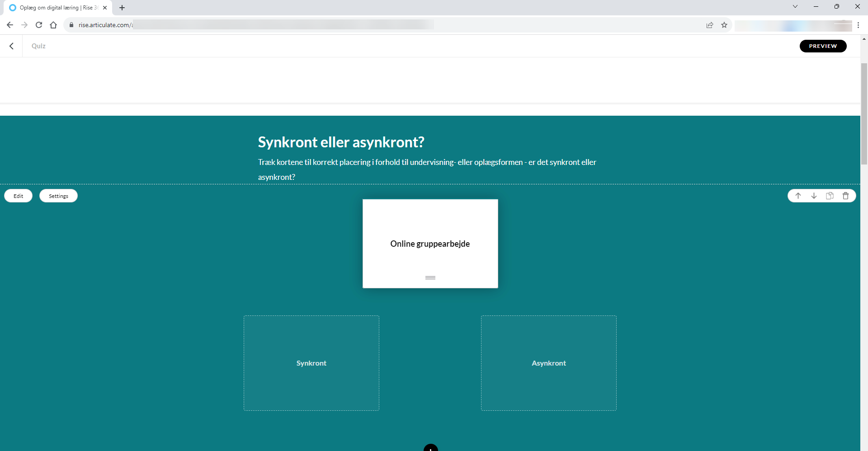Delete the block with the trash icon
The height and width of the screenshot is (451, 868).
(845, 196)
